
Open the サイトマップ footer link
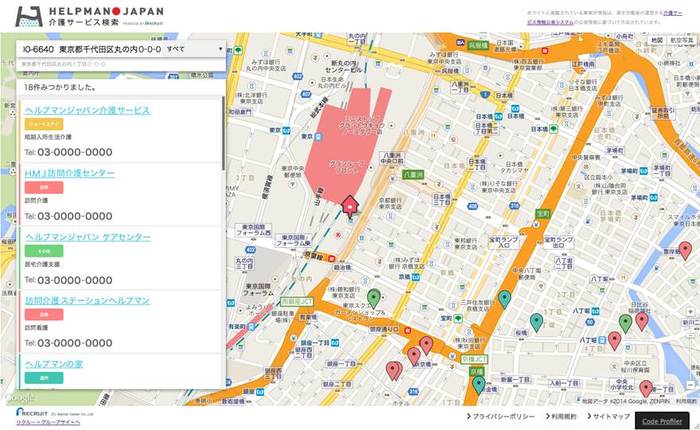(609, 416)
